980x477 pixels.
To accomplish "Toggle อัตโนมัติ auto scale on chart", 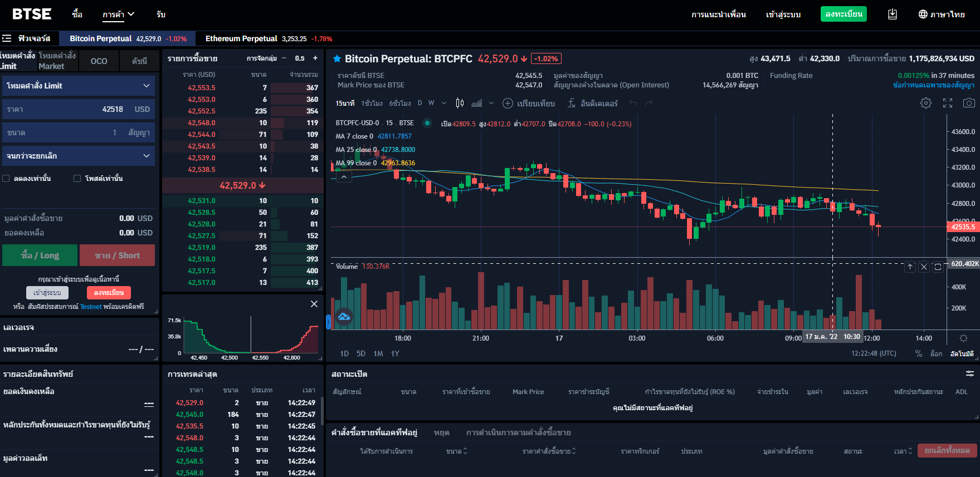I will tap(962, 353).
